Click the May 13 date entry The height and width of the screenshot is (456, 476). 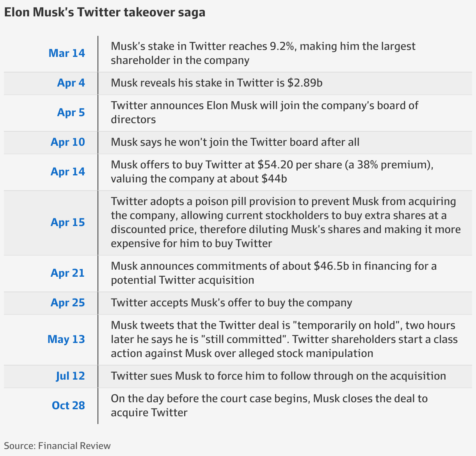(x=66, y=339)
